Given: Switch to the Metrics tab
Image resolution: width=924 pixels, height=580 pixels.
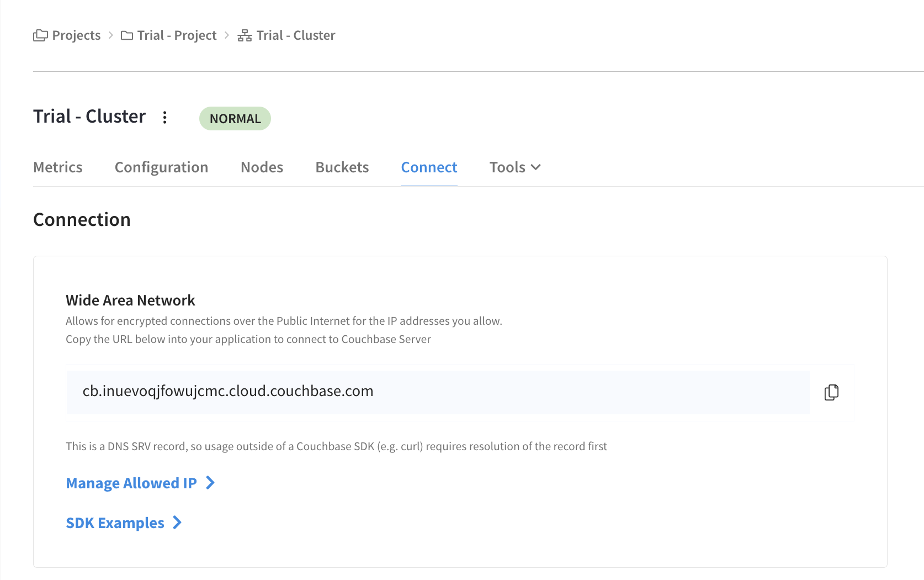Looking at the screenshot, I should 57,167.
